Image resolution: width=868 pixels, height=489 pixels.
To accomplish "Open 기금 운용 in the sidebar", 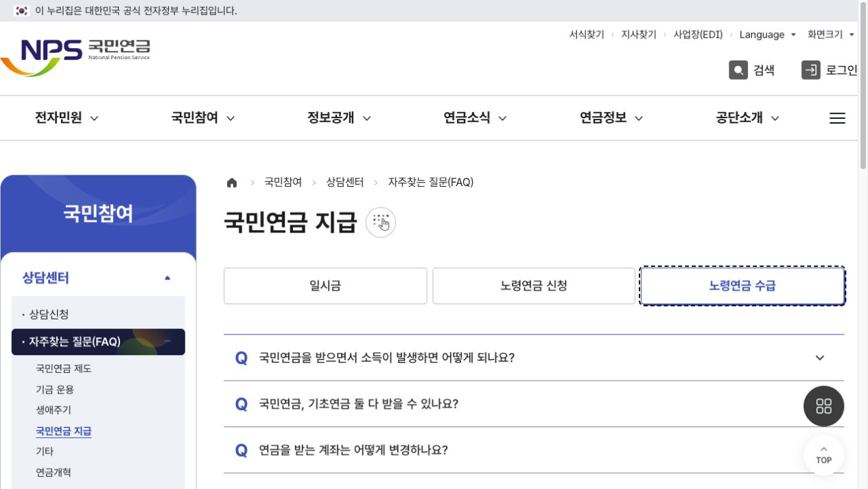I will [55, 389].
